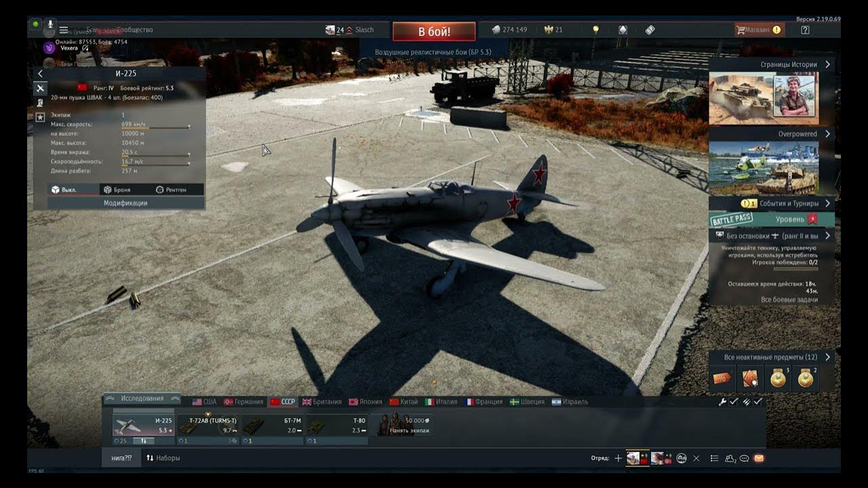The width and height of the screenshot is (868, 488).
Task: Expand События и Турниры arrow
Action: [x=828, y=203]
